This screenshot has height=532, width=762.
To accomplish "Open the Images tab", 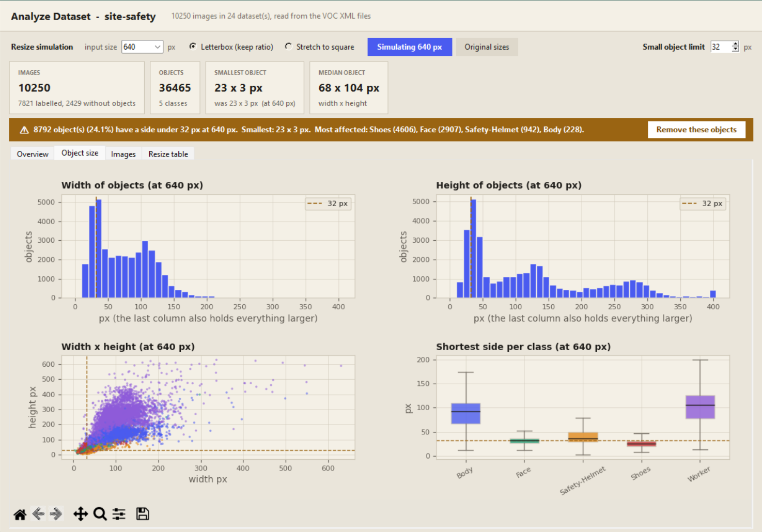I will point(123,154).
